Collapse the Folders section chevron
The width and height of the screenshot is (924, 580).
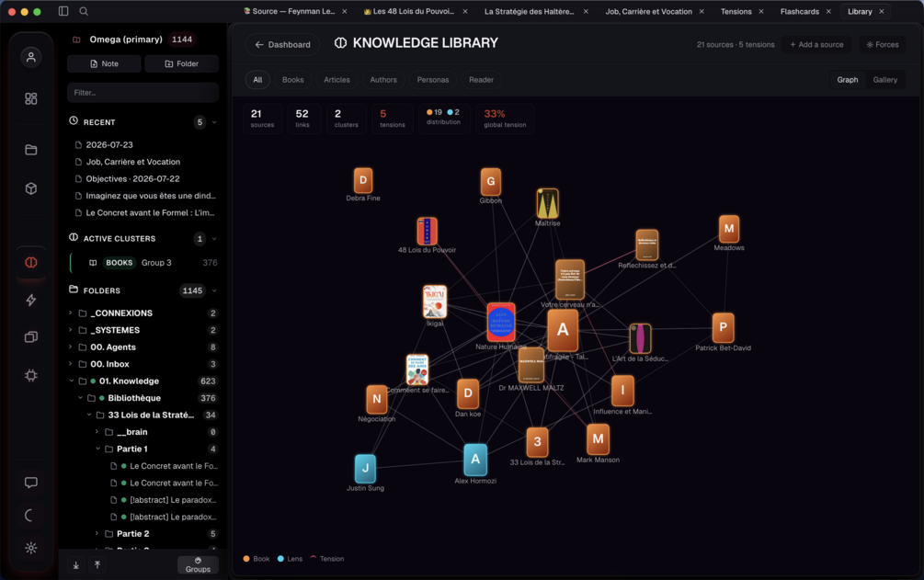(214, 290)
